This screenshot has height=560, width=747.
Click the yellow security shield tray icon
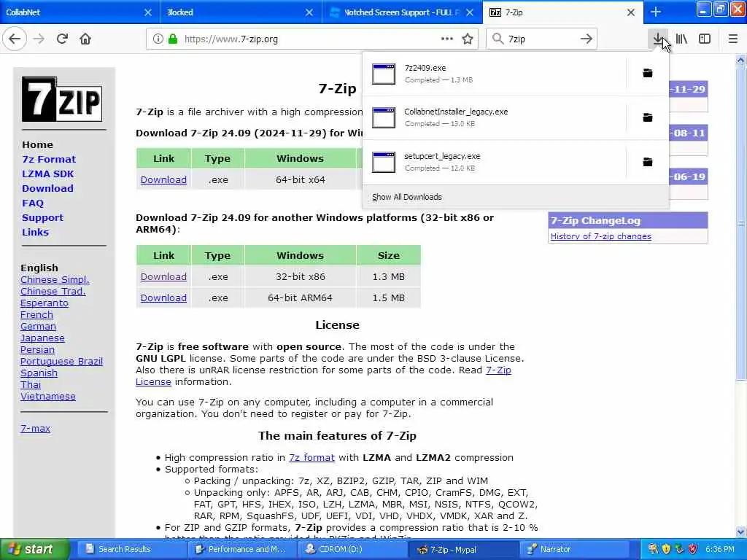(666, 550)
